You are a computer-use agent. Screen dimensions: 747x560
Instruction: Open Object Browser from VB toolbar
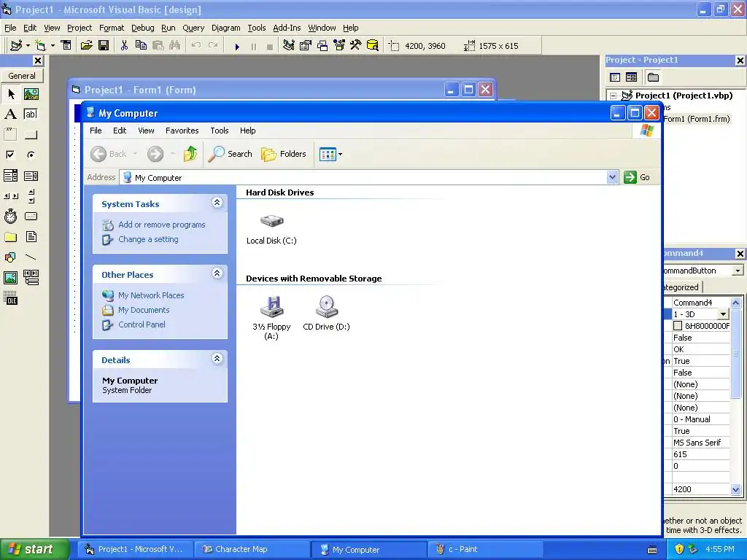click(339, 46)
